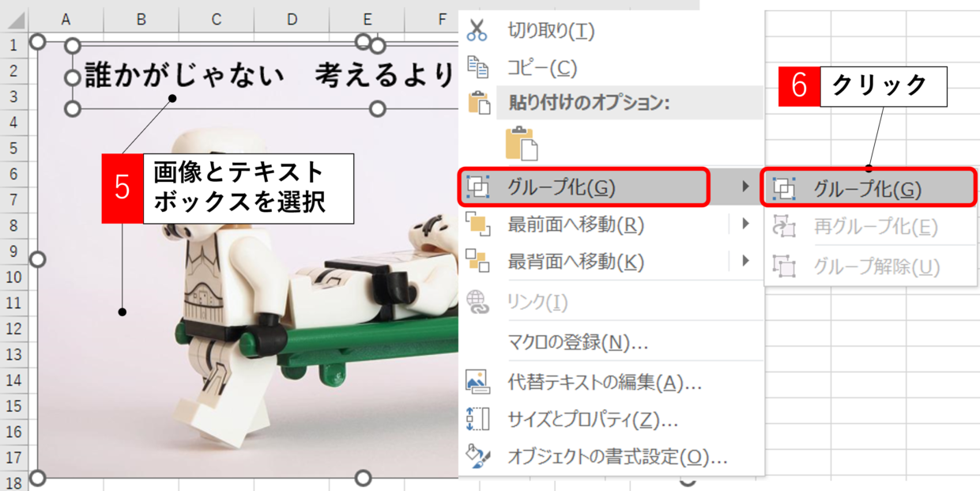Screen dimensions: 980x491
Task: Select column D header
Action: click(292, 19)
